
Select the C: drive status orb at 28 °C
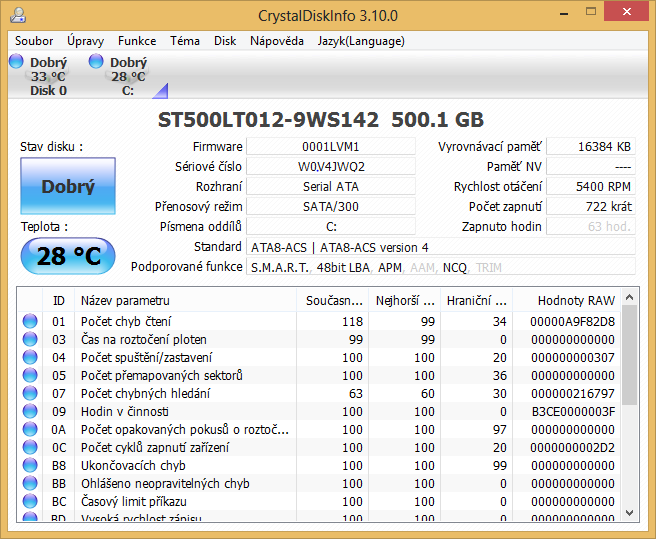pyautogui.click(x=96, y=62)
